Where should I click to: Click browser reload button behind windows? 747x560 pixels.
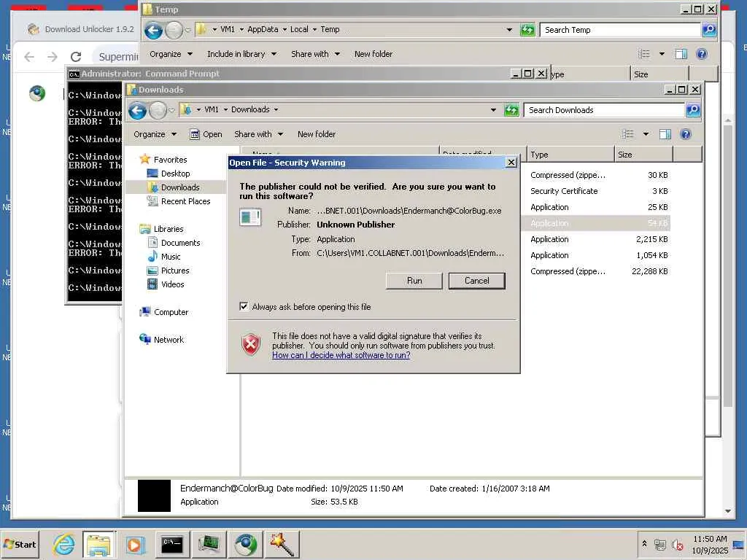pos(76,57)
